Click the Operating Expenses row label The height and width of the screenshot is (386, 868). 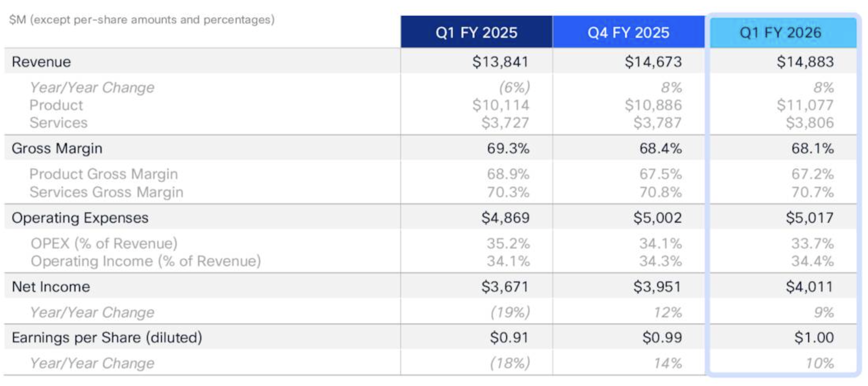80,218
